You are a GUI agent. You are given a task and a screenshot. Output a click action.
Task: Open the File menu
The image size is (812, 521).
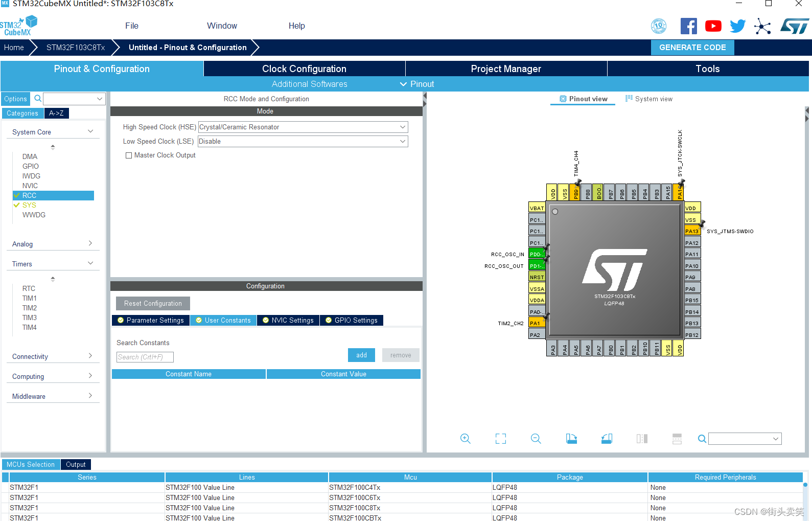pyautogui.click(x=132, y=26)
